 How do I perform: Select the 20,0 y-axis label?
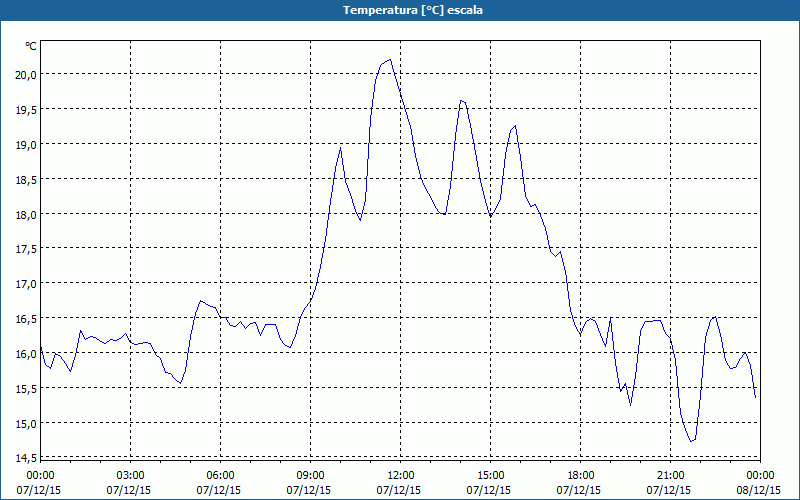tap(27, 74)
